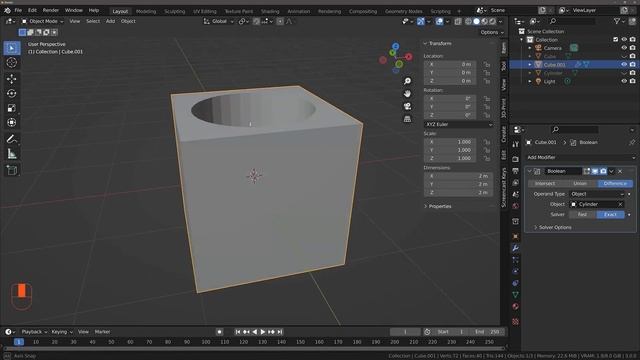640x360 pixels.
Task: Select the Scale tool
Action: click(x=12, y=108)
